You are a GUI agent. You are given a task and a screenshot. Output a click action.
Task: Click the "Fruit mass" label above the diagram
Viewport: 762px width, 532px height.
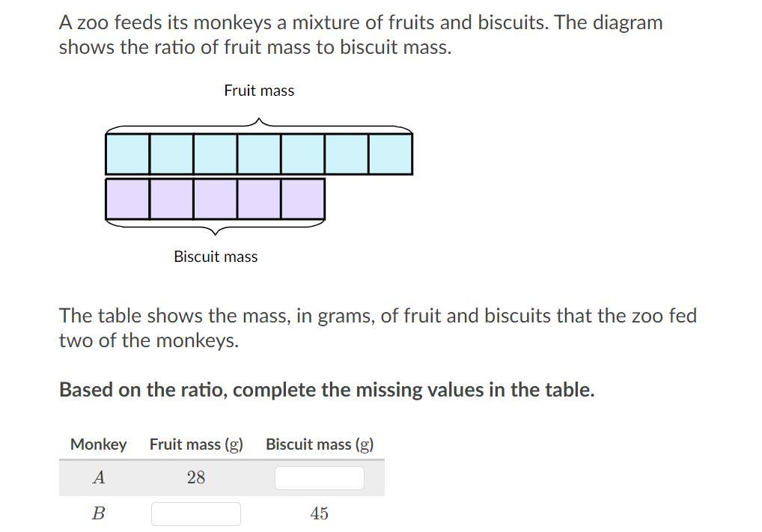point(259,91)
